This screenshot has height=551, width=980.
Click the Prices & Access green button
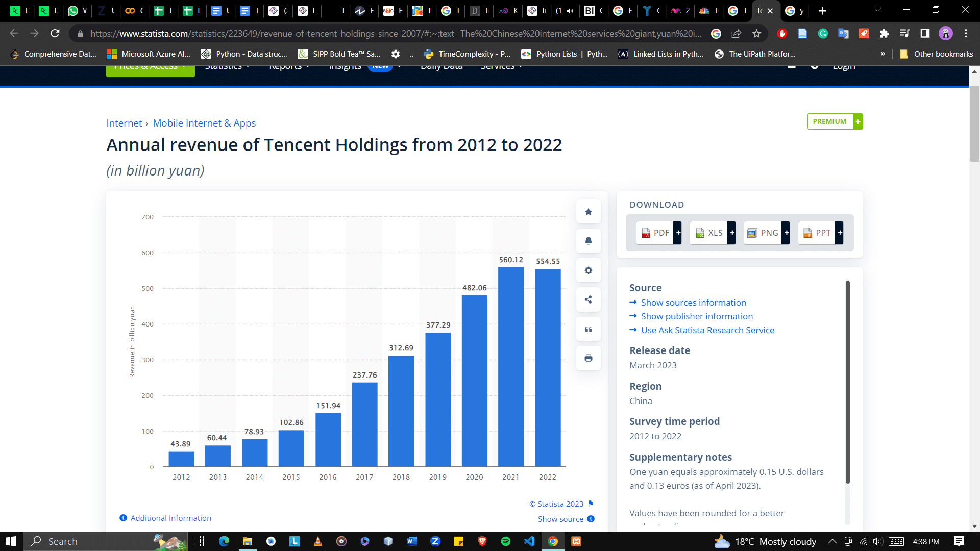click(150, 70)
